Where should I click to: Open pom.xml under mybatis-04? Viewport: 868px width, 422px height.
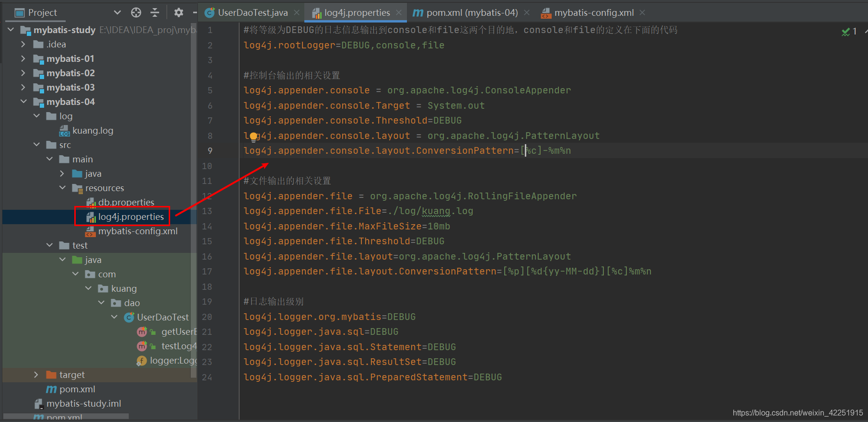(x=77, y=389)
